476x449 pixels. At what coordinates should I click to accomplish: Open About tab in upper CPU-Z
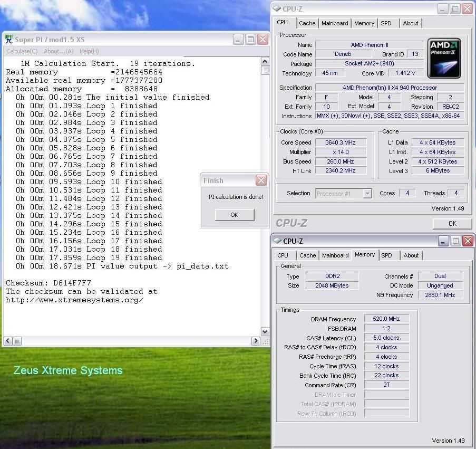coord(411,23)
